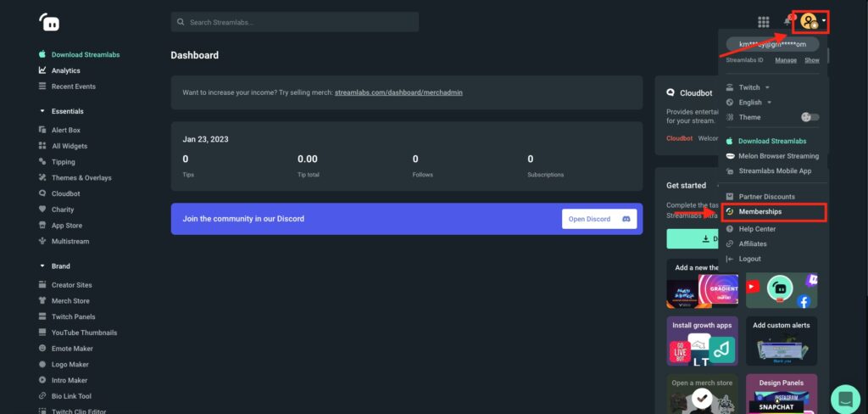Follow the streamlabs.com/dashboard/merchadmin link
Image resolution: width=868 pixels, height=414 pixels.
(398, 92)
